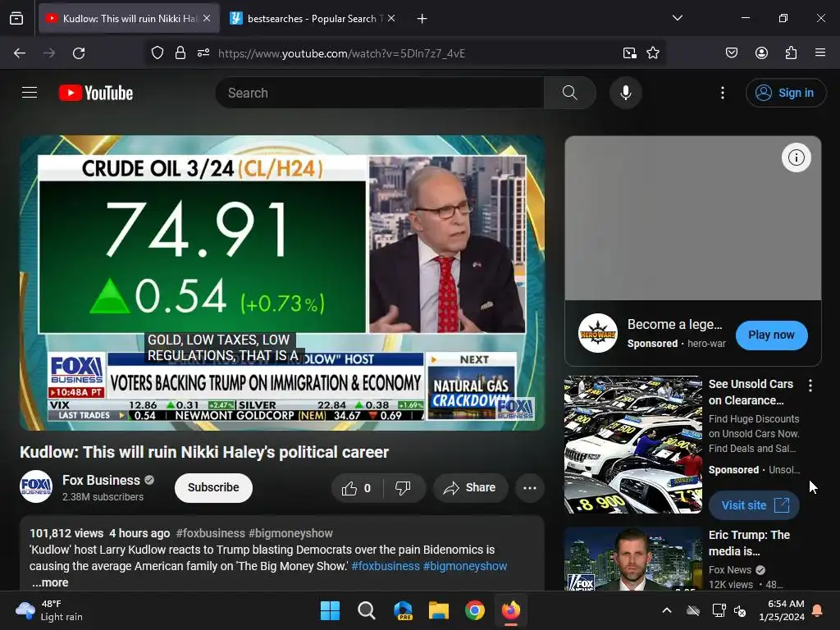The height and width of the screenshot is (630, 840).
Task: Open Pocket save icon
Action: pos(732,53)
